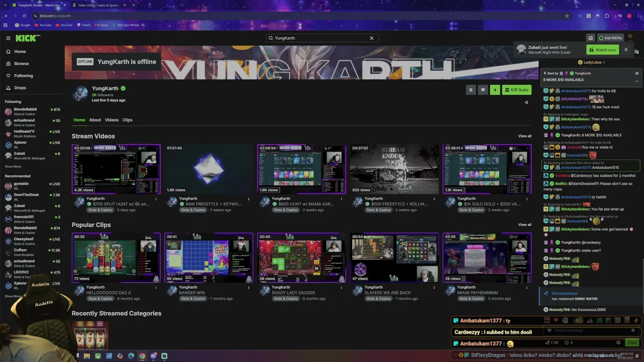Open options for $1K SOLO DOLO video
644x362 pixels.
point(527,199)
